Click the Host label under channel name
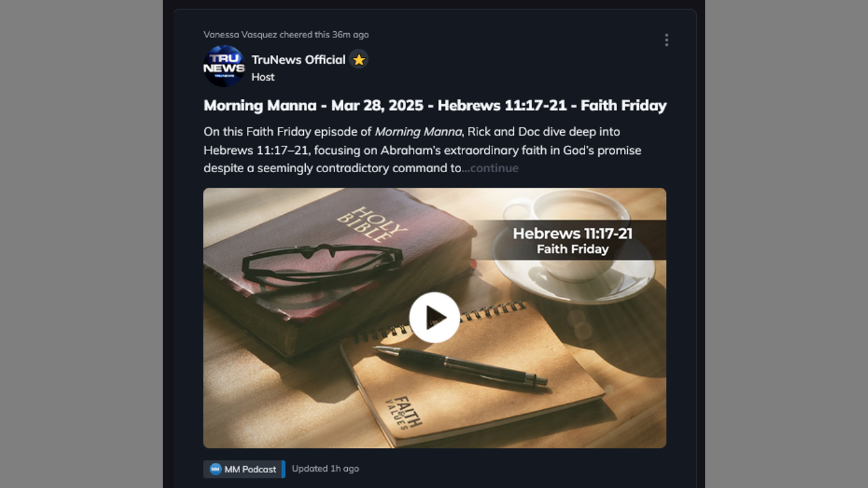Viewport: 868px width, 488px height. click(x=263, y=77)
